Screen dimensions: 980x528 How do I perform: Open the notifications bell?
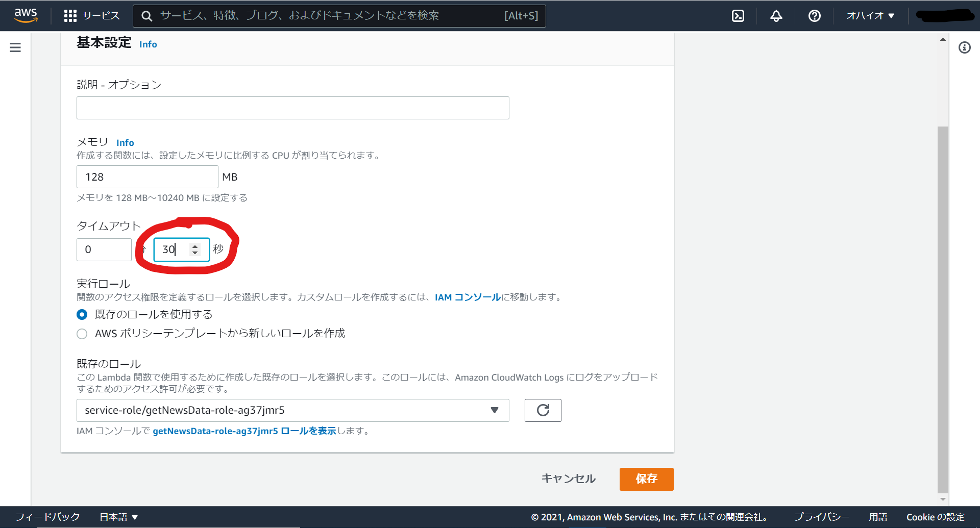click(x=776, y=16)
